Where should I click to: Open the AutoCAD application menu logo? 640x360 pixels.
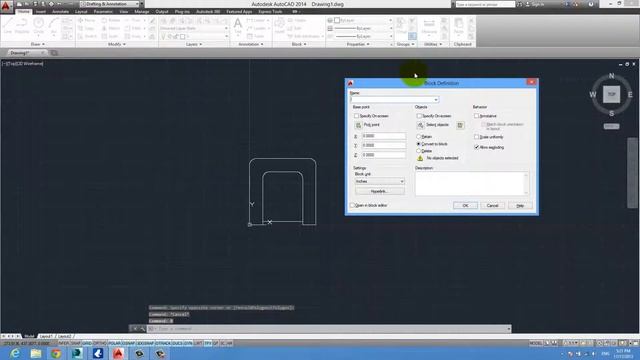click(x=6, y=6)
